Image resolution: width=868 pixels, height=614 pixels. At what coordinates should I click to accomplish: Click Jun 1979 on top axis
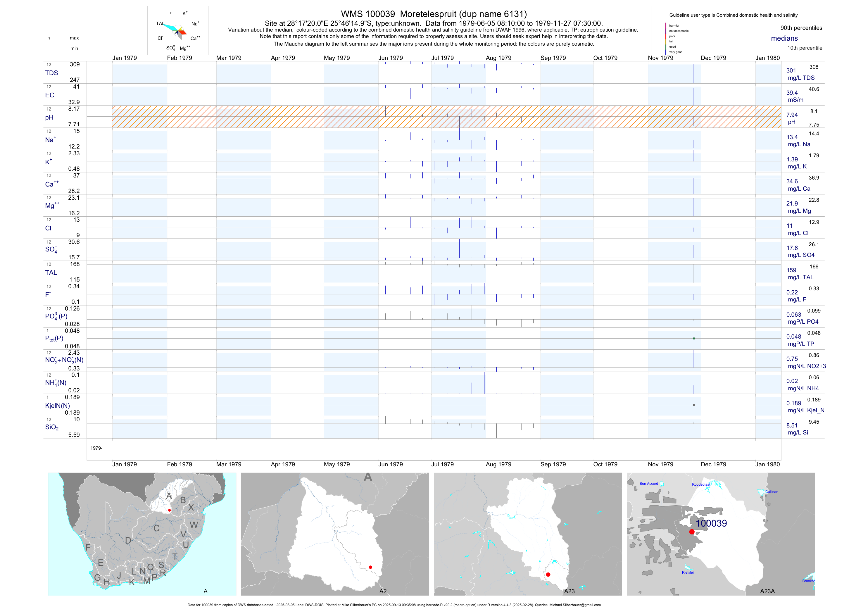point(391,58)
